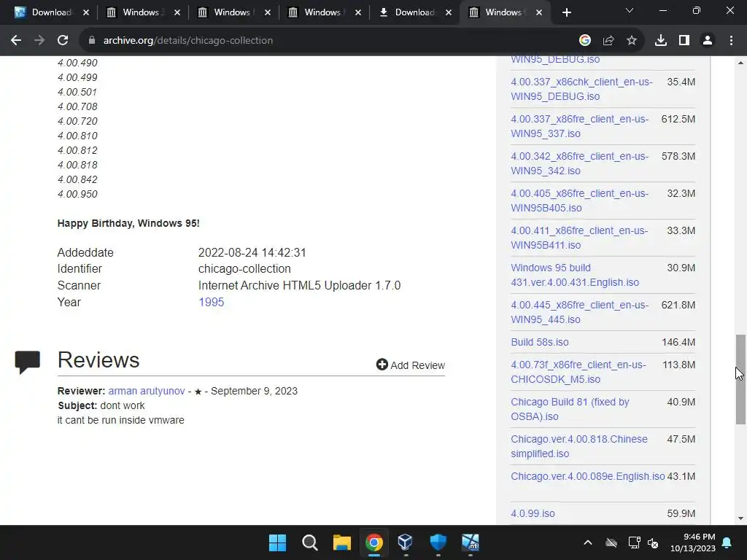View site information lock icon
747x560 pixels.
click(x=91, y=41)
